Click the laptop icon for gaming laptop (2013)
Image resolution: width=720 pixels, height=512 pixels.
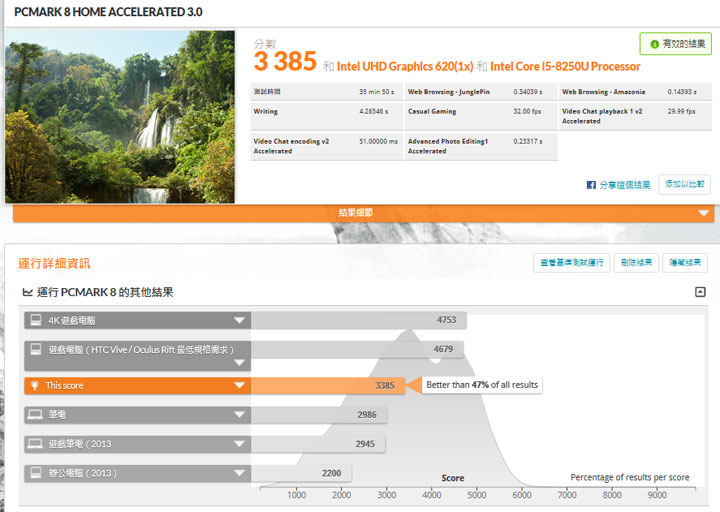click(35, 443)
